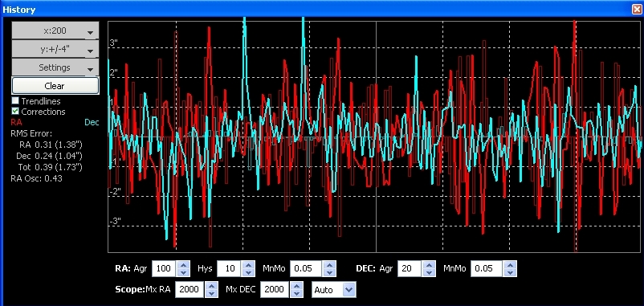The image size is (644, 306).
Task: Disable the Corrections checkbox
Action: 15,112
